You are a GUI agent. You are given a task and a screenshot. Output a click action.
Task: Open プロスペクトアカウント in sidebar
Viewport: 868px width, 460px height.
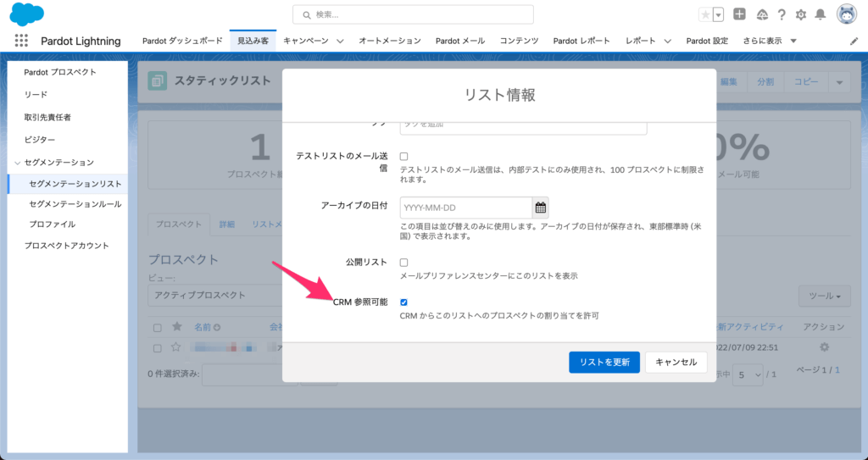(x=66, y=246)
